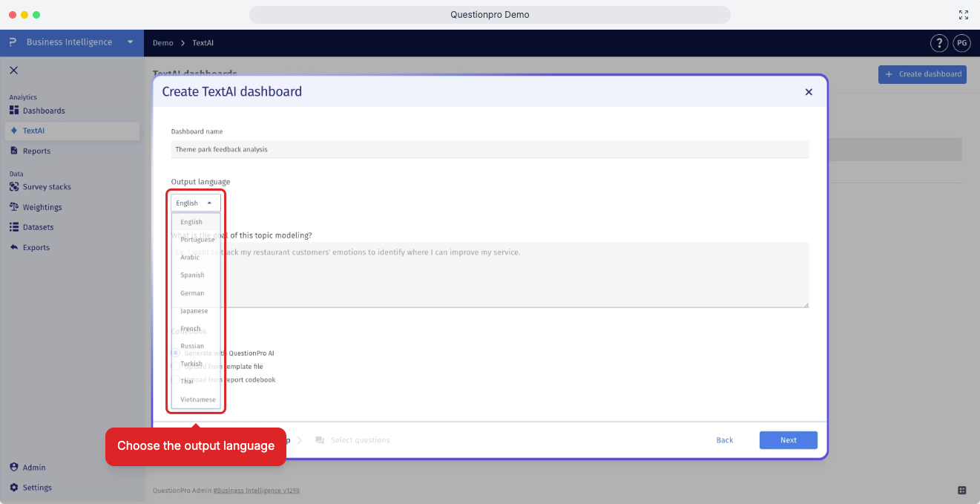980x504 pixels.
Task: Pick Thai from the language list
Action: (196, 382)
